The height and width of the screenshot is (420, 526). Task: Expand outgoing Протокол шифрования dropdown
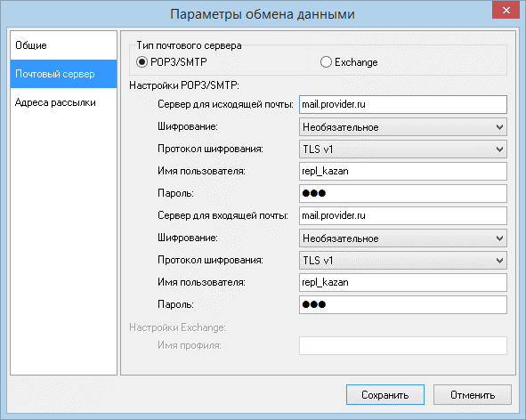pyautogui.click(x=403, y=149)
